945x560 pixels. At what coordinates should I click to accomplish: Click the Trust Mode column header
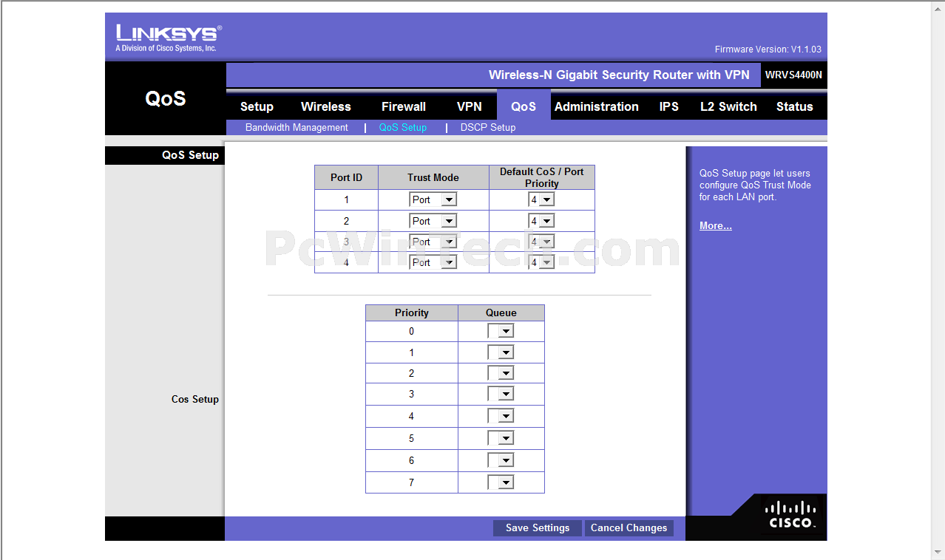click(x=433, y=177)
